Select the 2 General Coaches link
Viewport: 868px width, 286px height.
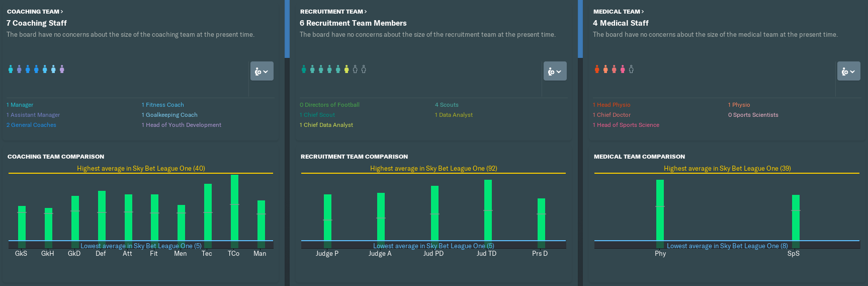(x=31, y=125)
